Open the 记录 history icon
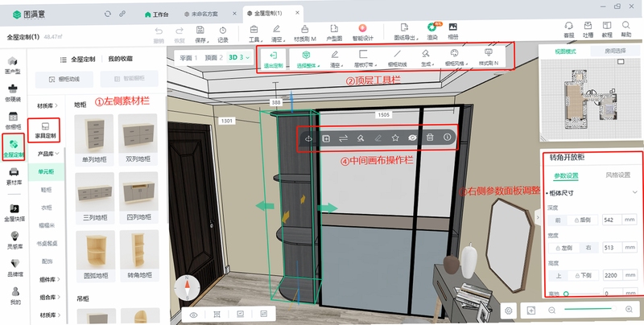Screen dimensions: 644x325 (223, 31)
